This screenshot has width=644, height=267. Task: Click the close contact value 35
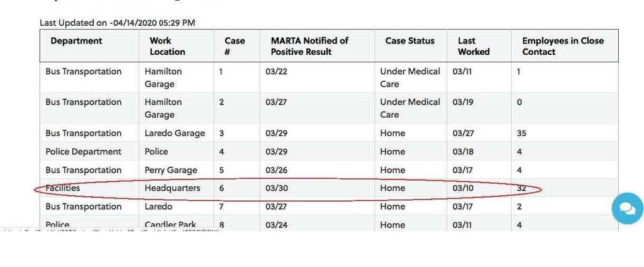pos(521,133)
